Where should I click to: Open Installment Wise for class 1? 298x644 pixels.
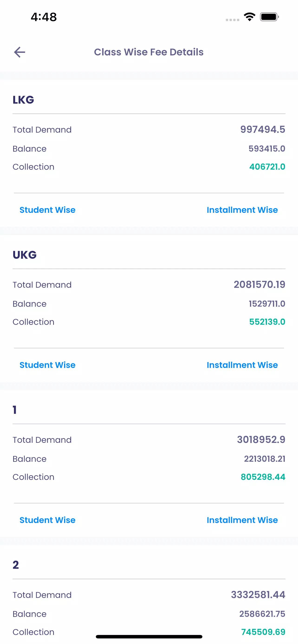pos(242,520)
